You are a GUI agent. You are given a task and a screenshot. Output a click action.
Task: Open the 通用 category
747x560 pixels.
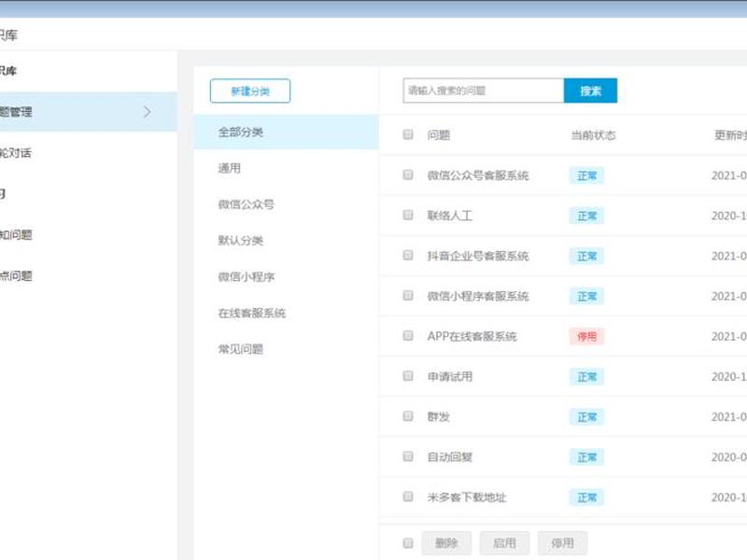tap(230, 168)
